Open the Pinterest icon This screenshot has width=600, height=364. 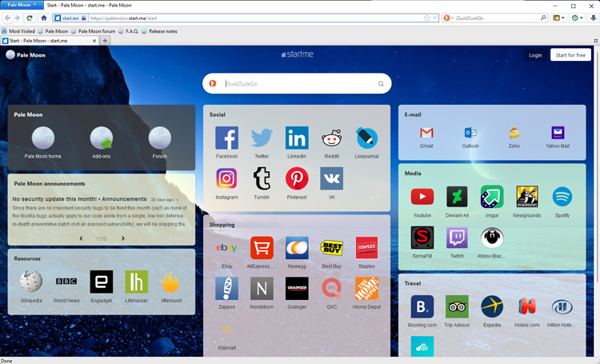coord(297,178)
